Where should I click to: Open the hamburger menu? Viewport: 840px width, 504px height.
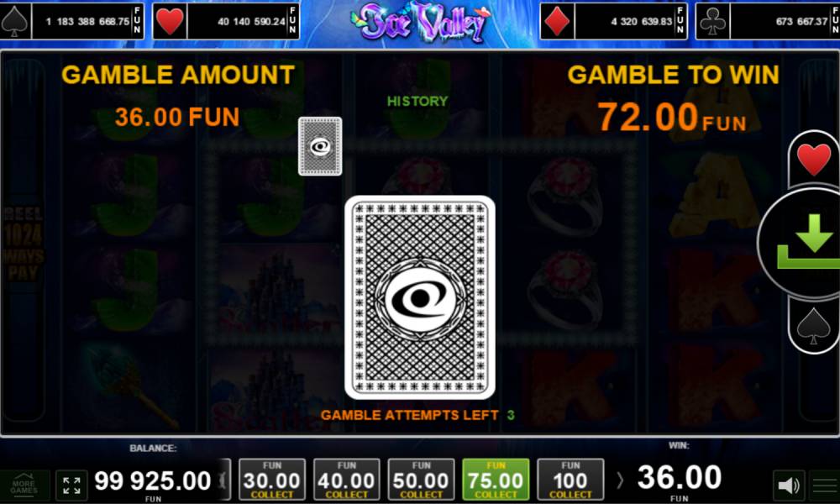pyautogui.click(x=825, y=486)
